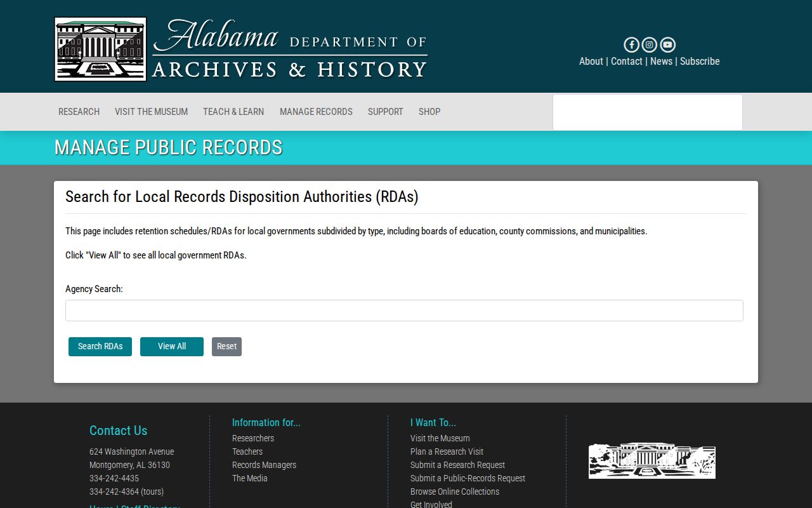Screen dimensions: 812x508
Task: Open the Research menu
Action: coord(79,112)
